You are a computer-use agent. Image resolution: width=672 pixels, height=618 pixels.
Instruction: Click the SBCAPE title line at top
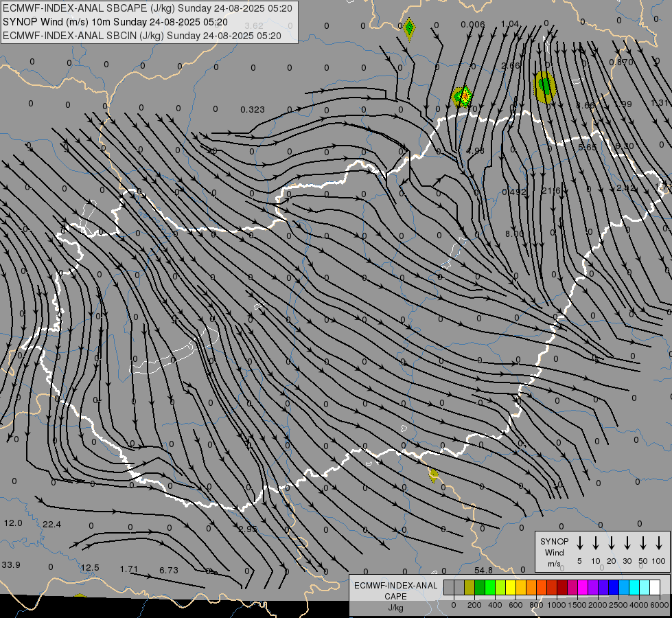click(x=148, y=8)
